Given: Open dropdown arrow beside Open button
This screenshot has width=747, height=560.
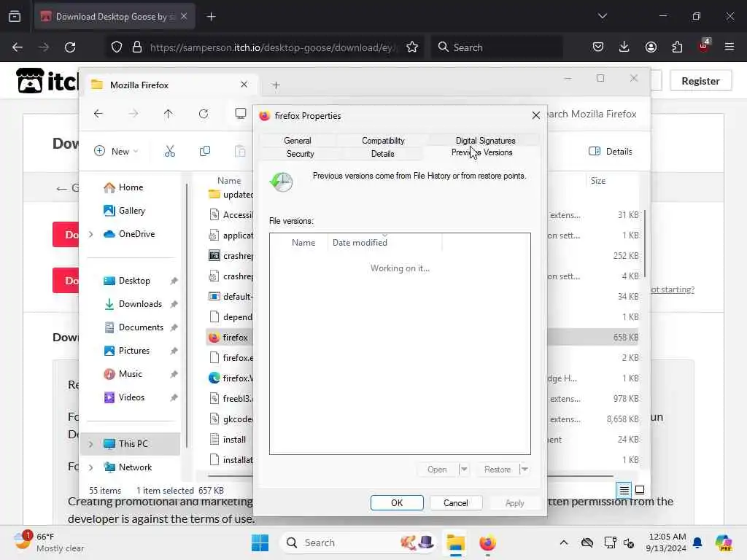Looking at the screenshot, I should (463, 470).
